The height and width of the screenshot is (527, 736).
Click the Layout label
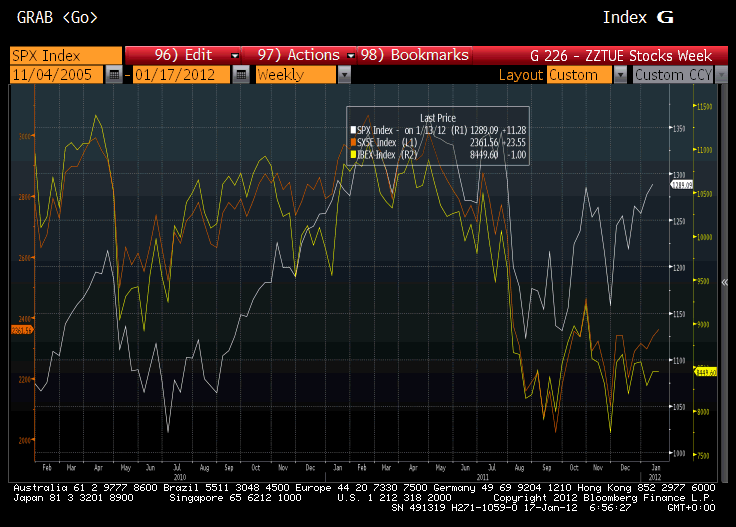[520, 75]
